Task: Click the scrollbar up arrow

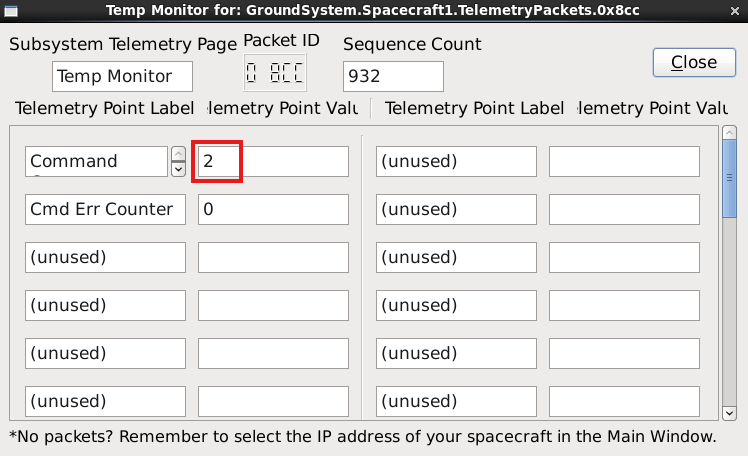Action: click(729, 134)
